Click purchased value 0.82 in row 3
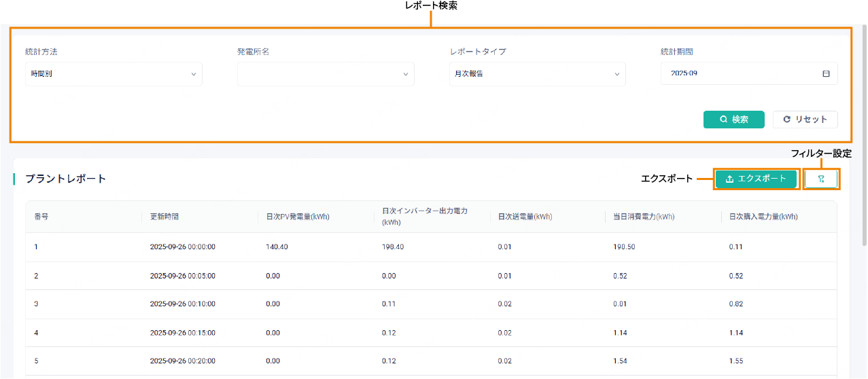Viewport: 868px width, 379px height. pos(735,304)
